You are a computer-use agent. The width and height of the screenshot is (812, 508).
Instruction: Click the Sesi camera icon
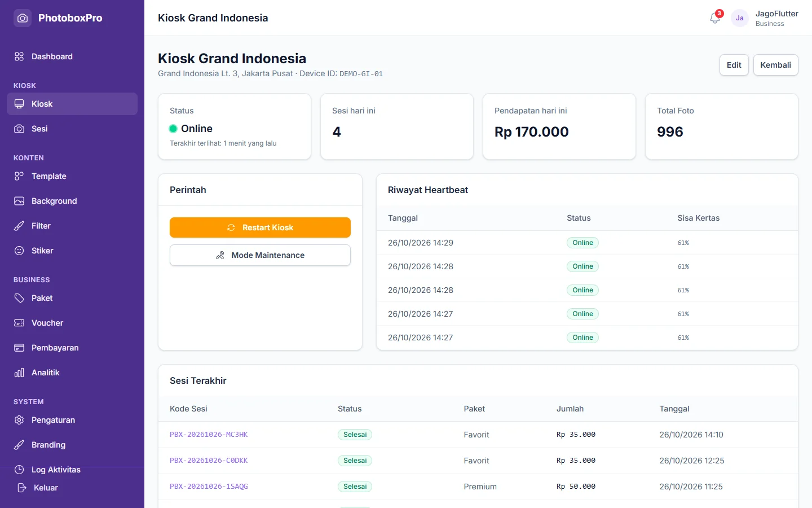pyautogui.click(x=19, y=129)
